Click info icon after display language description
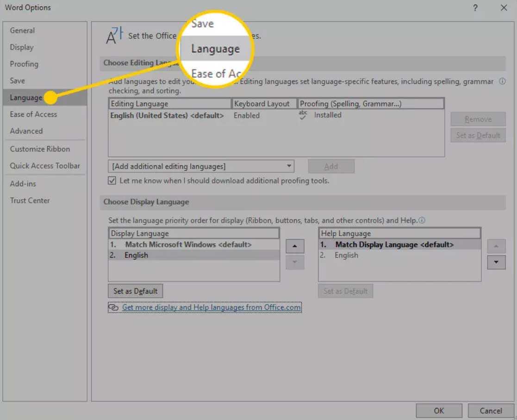Viewport: 517px width, 420px height. point(422,221)
